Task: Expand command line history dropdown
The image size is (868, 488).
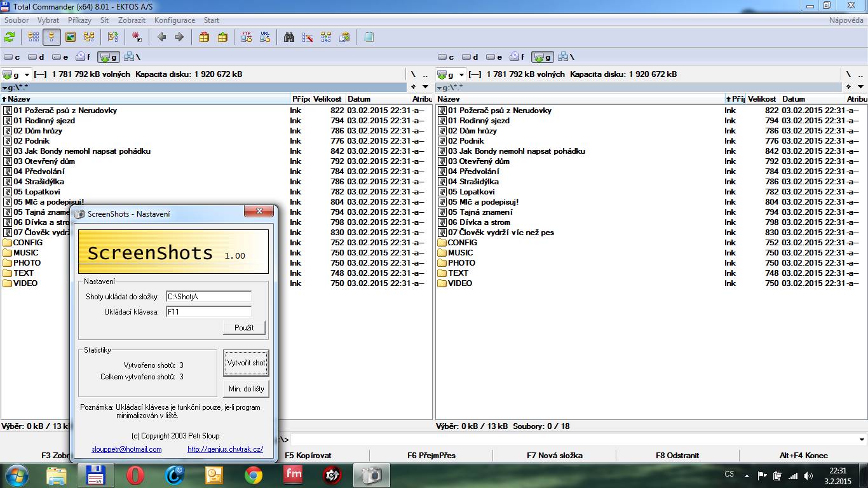Action: pos(862,440)
